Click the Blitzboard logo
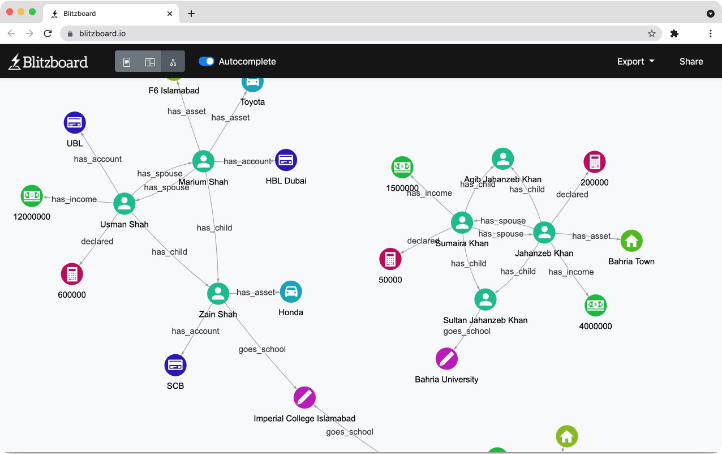Viewport: 722px width, 454px height. pos(48,62)
